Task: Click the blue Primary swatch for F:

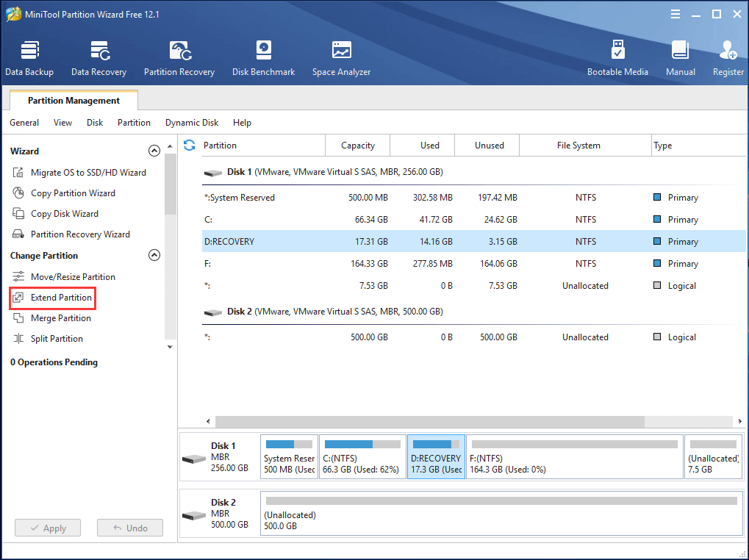Action: coord(657,263)
